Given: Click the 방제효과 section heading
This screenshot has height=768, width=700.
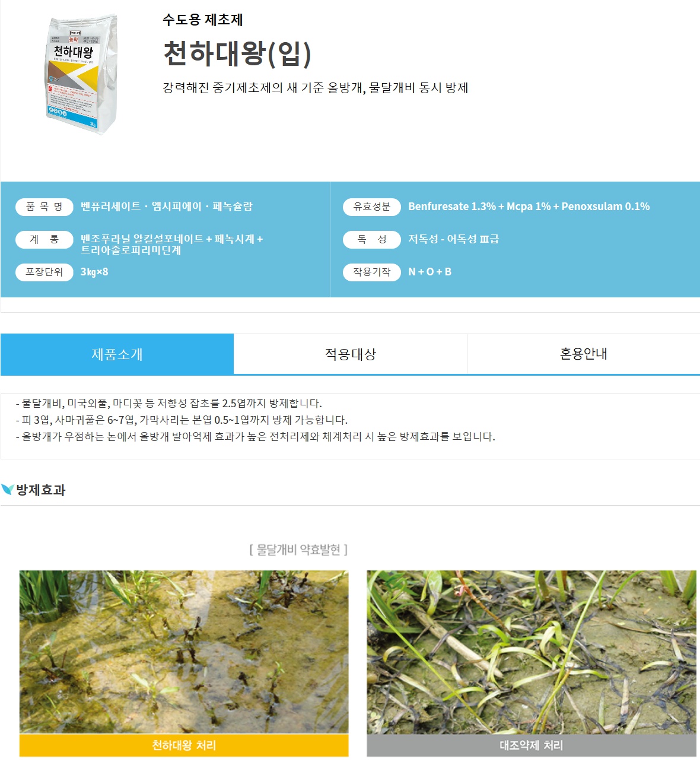Looking at the screenshot, I should 40,490.
